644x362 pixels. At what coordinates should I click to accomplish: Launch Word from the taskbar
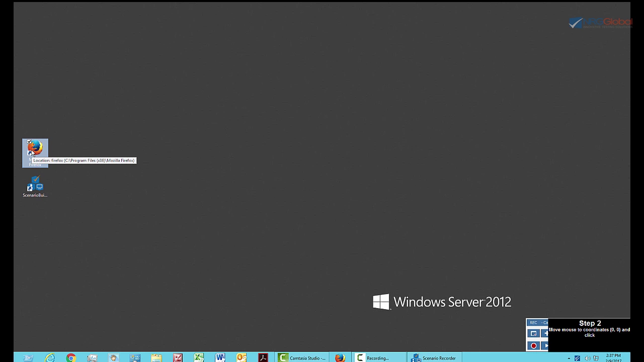(x=220, y=358)
